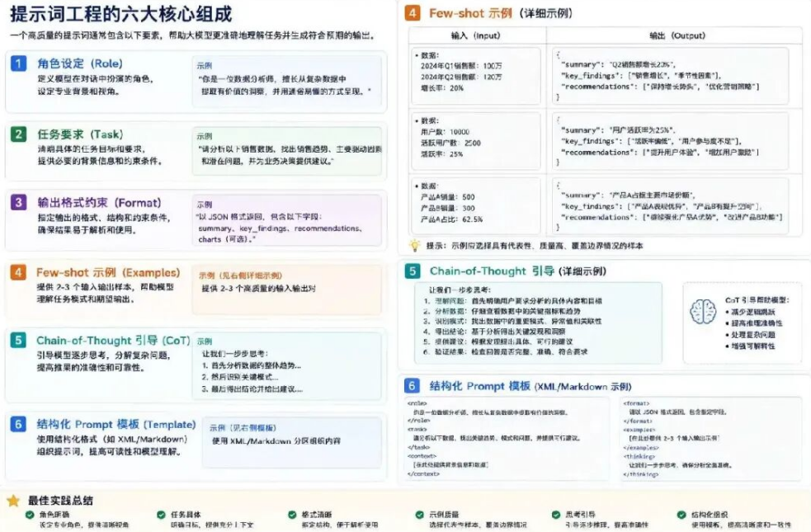Screen dimensions: 811x532
Task: Click the input cell containing 用户数: 10000
Action: (476, 142)
